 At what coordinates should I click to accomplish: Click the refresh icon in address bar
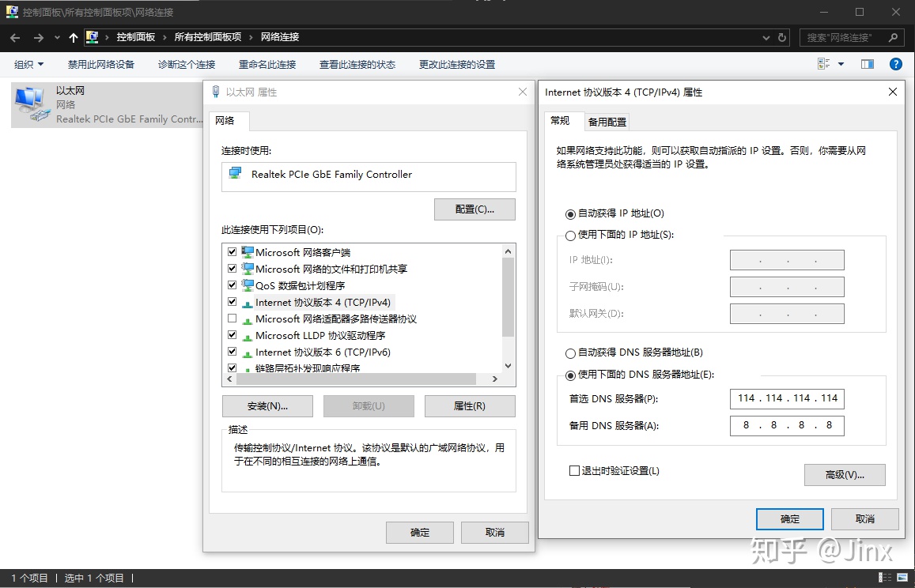[781, 37]
